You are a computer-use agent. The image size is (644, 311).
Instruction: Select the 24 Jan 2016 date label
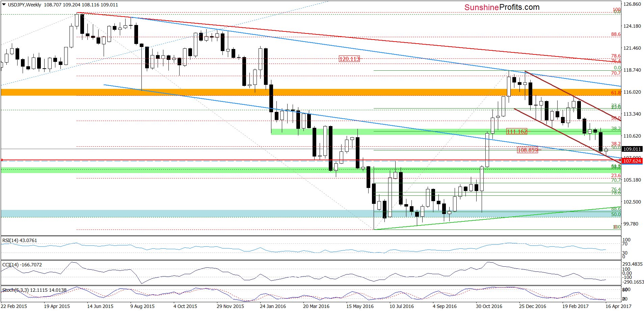pyautogui.click(x=273, y=306)
